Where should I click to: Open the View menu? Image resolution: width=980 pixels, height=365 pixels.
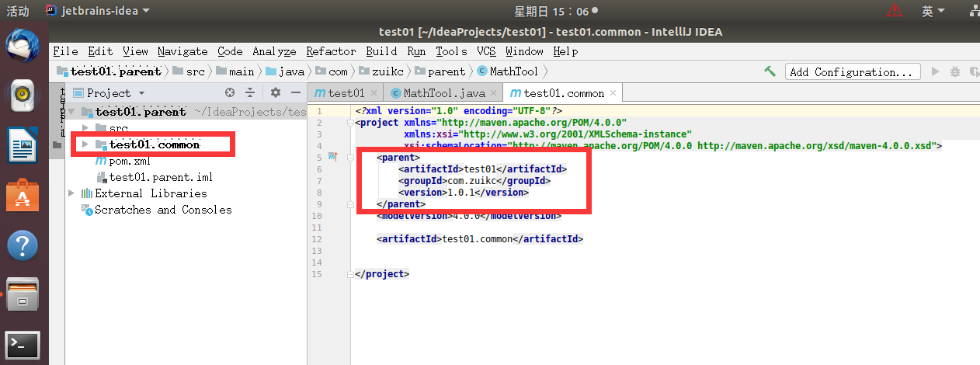click(x=135, y=51)
